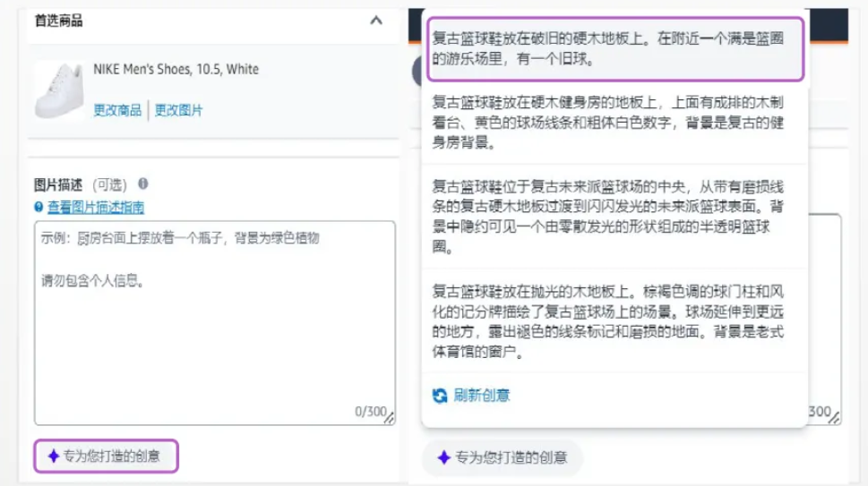Click sparkle icon in right 专为您打造的创意 button
Screen dimensions: 868x486
[443, 457]
